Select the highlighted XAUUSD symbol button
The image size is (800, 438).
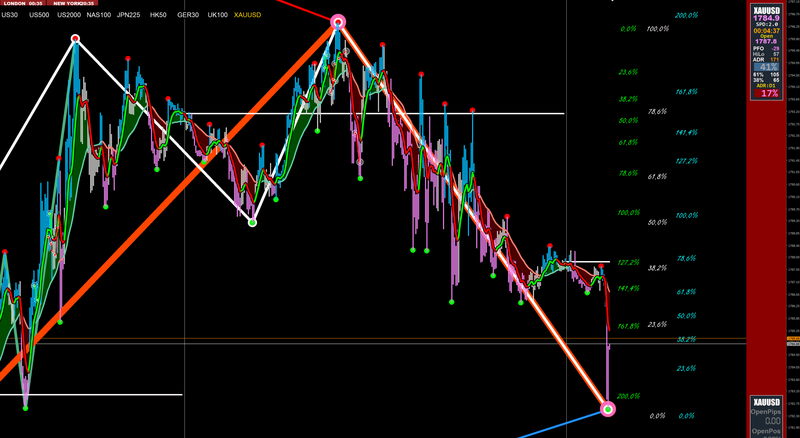click(x=247, y=15)
